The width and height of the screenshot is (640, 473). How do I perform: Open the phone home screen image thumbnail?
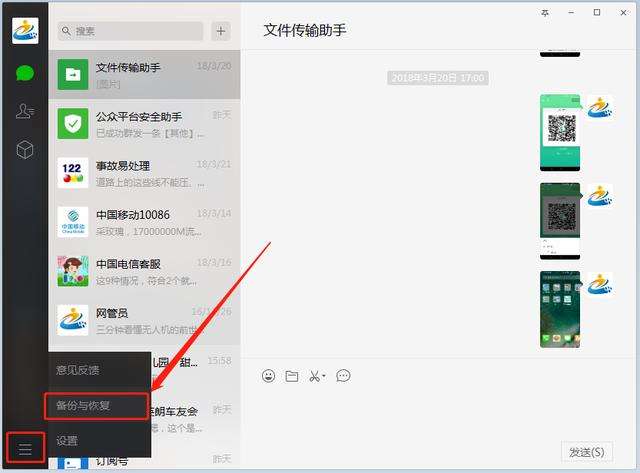tap(560, 309)
